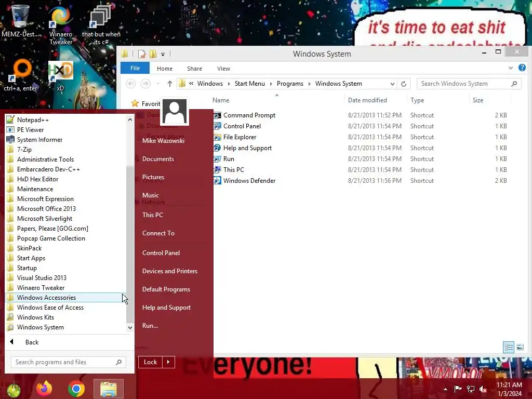Click the New Folder icon in the quick access toolbar
Image resolution: width=532 pixels, height=399 pixels.
click(x=153, y=54)
